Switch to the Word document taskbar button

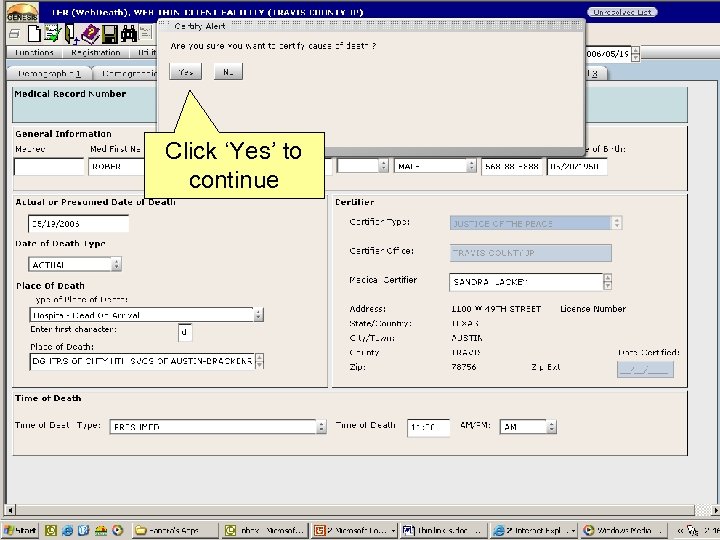(443, 531)
